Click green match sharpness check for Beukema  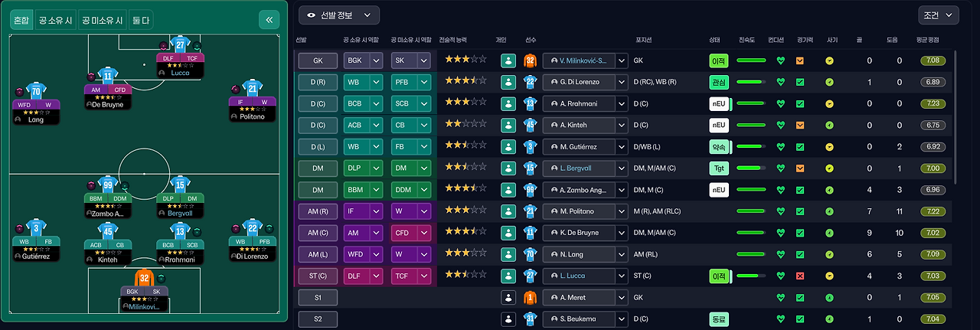pos(800,318)
